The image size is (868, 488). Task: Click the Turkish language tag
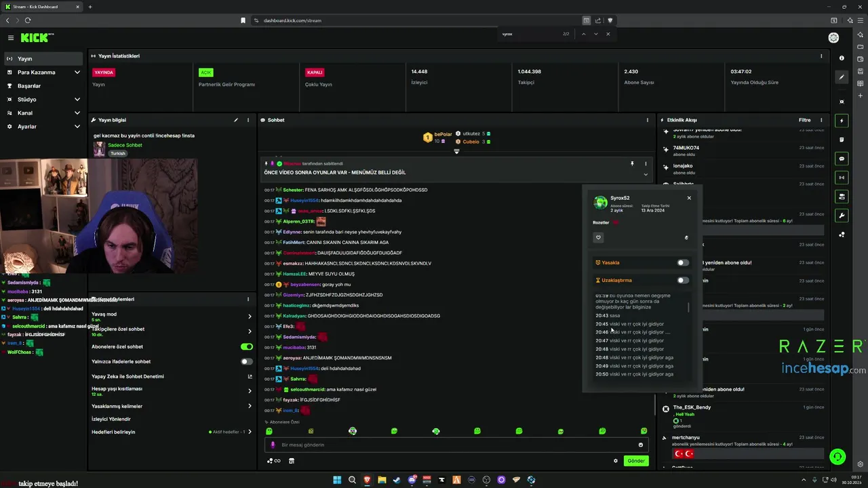pos(118,153)
